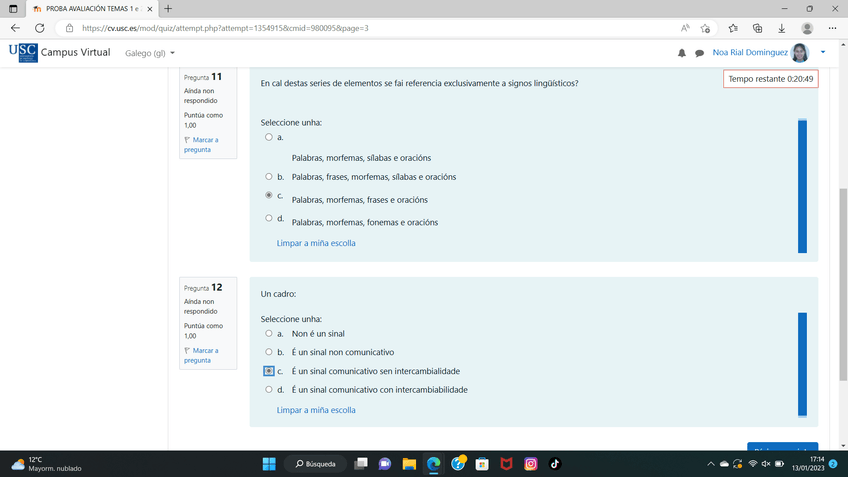Open the taskbar Búsqueda search box
848x477 pixels.
(x=316, y=464)
